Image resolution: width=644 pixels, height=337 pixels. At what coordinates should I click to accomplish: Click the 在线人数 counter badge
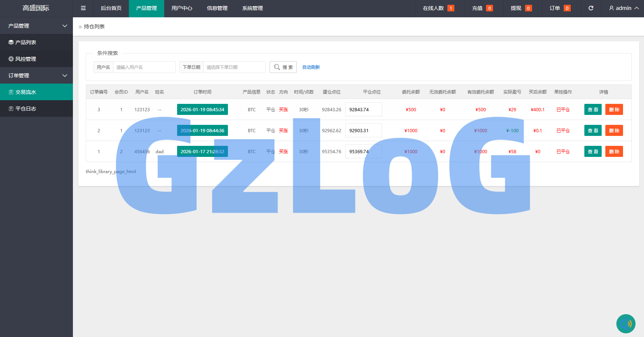(x=438, y=8)
